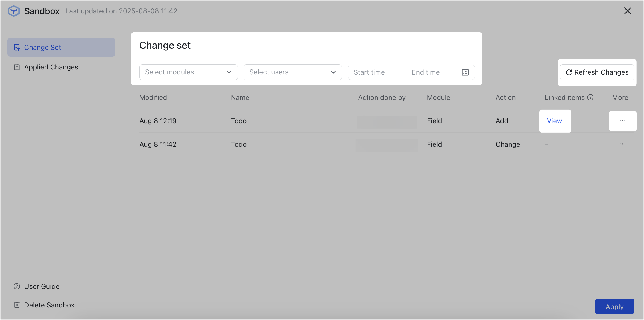Click Field module in the Change row
644x320 pixels.
point(434,144)
